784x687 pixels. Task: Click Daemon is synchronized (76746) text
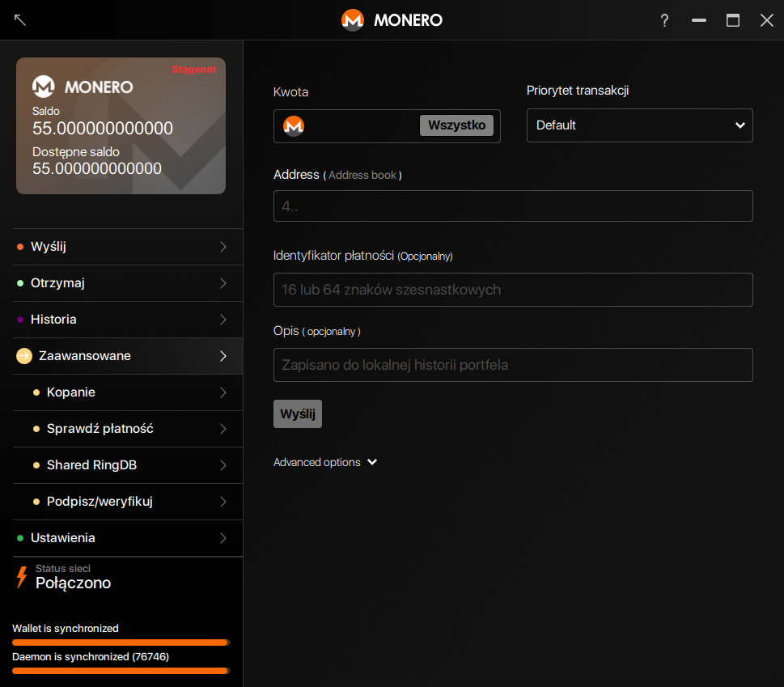click(x=91, y=656)
